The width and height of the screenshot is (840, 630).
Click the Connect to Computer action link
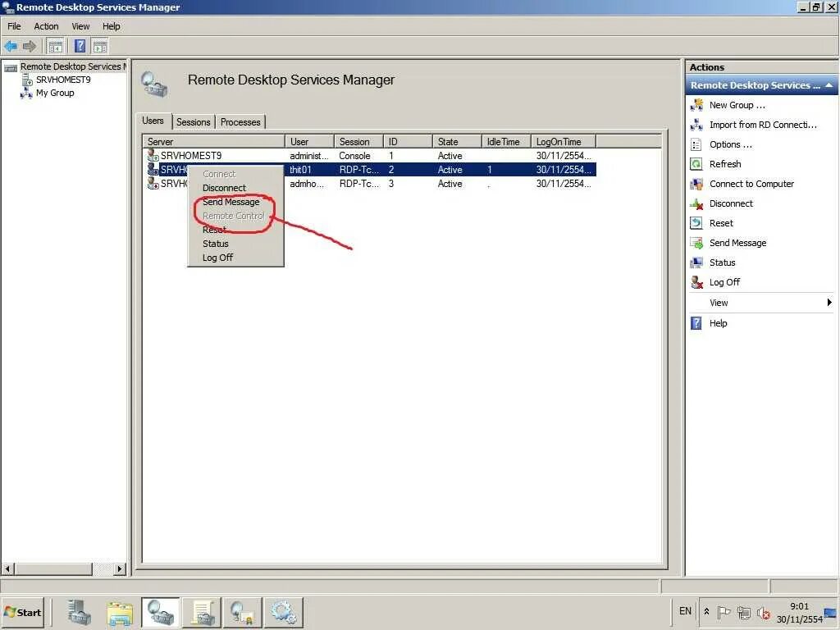point(751,184)
